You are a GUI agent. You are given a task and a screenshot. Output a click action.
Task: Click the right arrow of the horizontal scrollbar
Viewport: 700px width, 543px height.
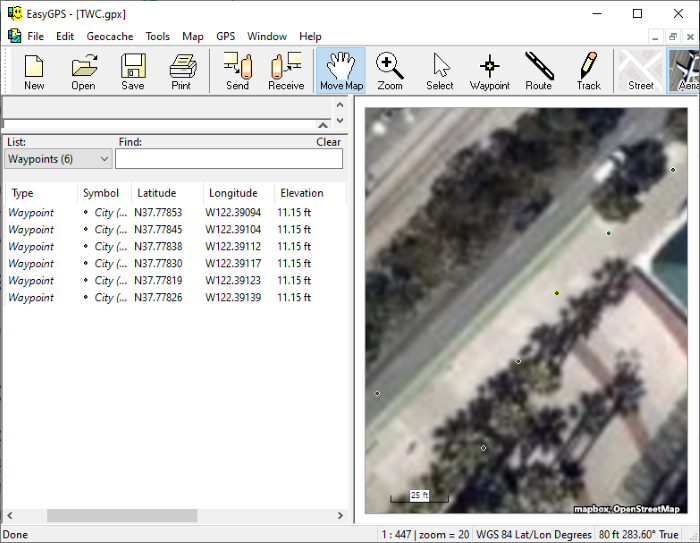(x=340, y=515)
